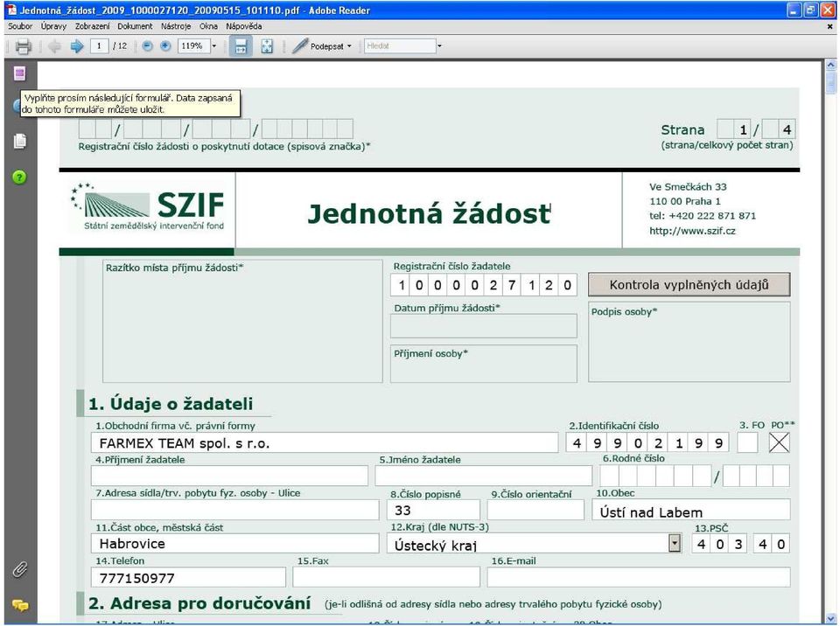This screenshot has width=840, height=626.
Task: Open the attachments paperclip panel
Action: 20,570
